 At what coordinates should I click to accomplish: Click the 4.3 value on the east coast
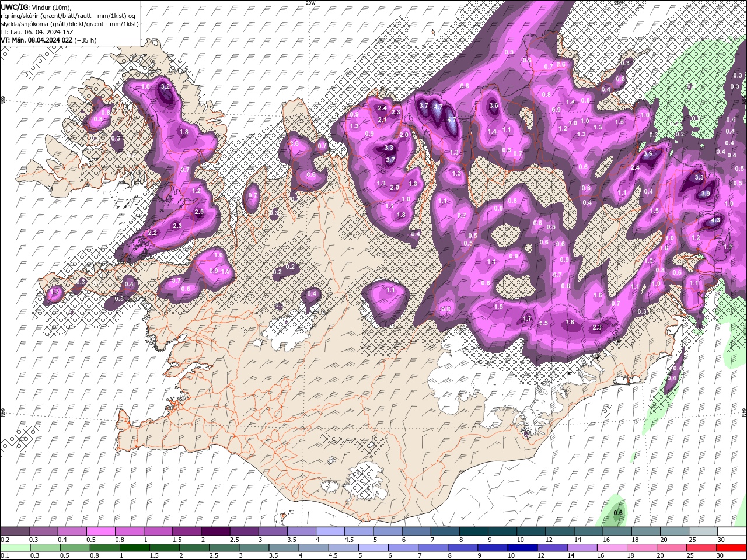[x=717, y=220]
